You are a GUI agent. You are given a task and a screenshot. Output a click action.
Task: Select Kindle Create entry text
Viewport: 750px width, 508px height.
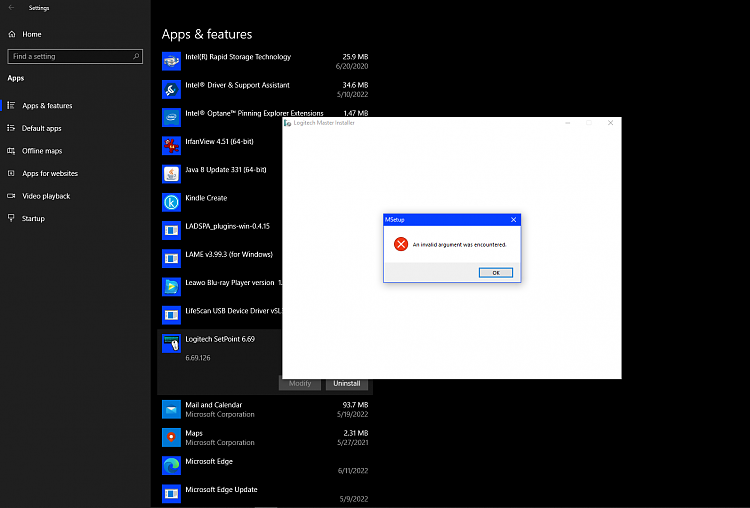tap(206, 198)
